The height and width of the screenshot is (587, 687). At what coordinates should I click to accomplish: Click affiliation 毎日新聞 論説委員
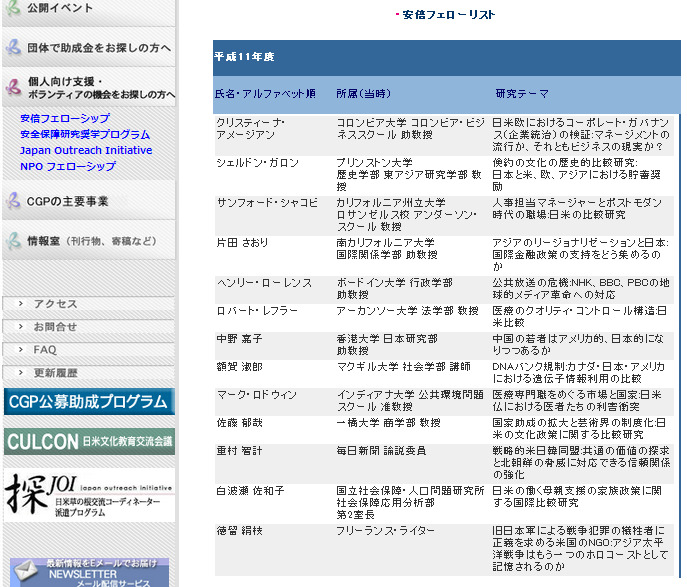coord(381,451)
